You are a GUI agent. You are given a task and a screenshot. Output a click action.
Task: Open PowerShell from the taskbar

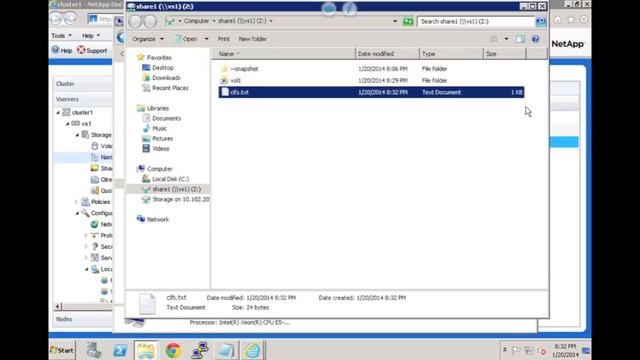pos(120,350)
